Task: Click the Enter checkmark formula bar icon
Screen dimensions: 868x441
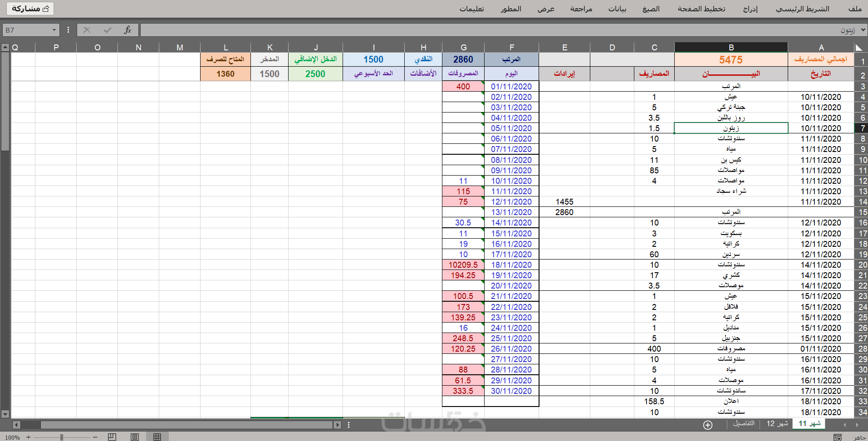Action: (x=108, y=30)
